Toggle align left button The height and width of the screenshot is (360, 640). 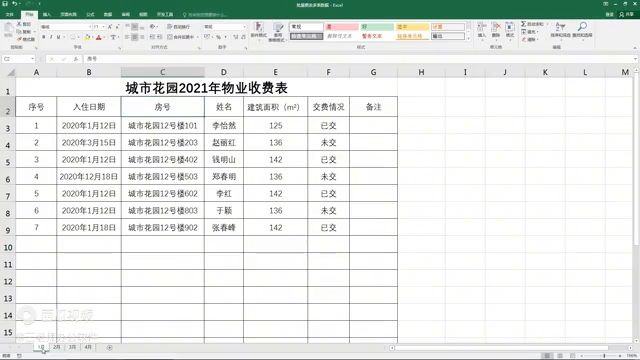click(x=127, y=37)
